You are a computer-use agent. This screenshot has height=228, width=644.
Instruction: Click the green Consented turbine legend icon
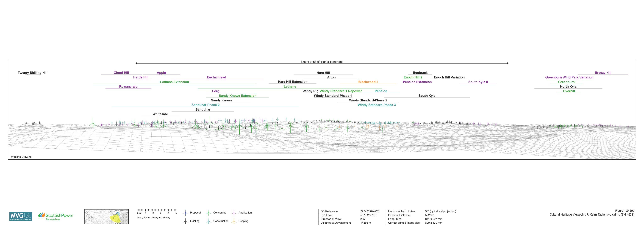208,213
